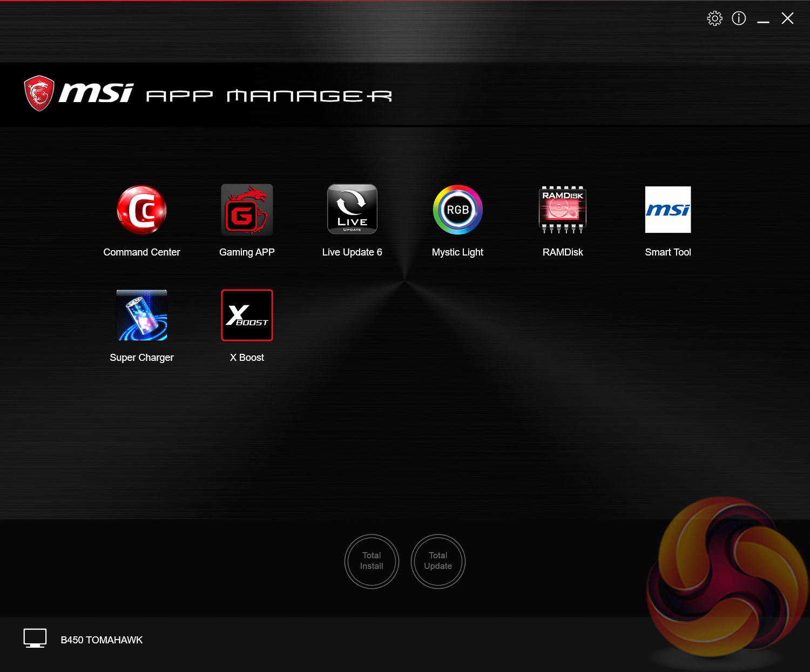Click the Smart Tool label text
Viewport: 810px width, 672px height.
(x=668, y=252)
